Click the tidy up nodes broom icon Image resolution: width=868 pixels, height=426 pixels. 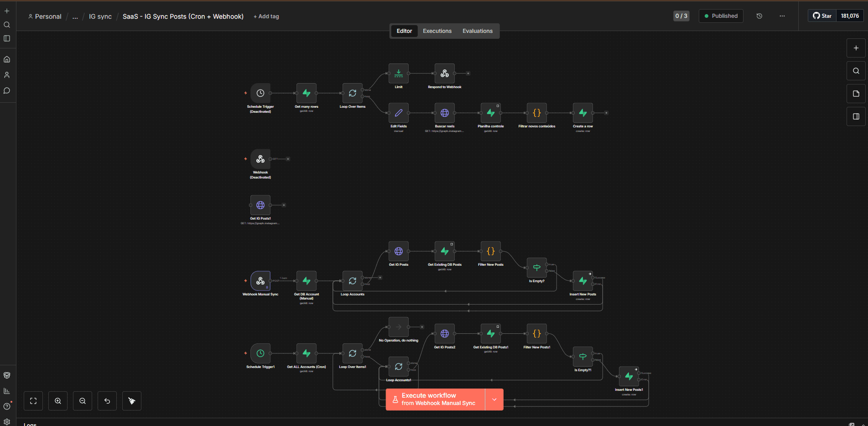coord(132,401)
